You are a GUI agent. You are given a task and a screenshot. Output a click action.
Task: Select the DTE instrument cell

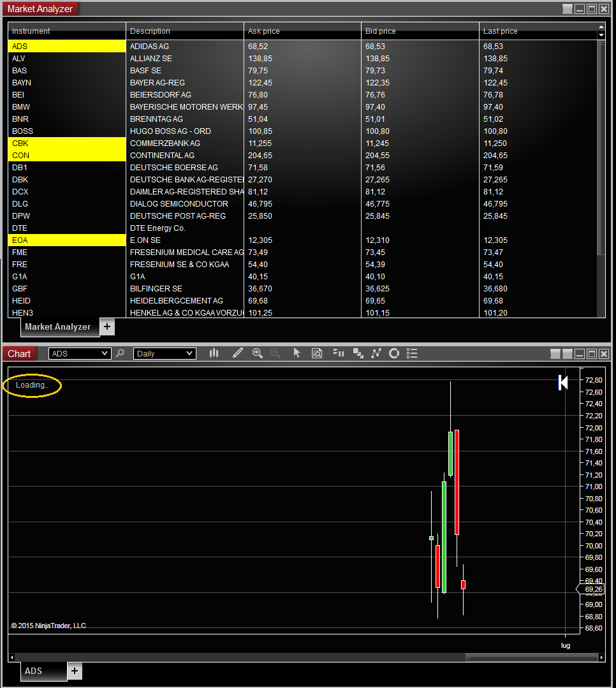pos(67,228)
